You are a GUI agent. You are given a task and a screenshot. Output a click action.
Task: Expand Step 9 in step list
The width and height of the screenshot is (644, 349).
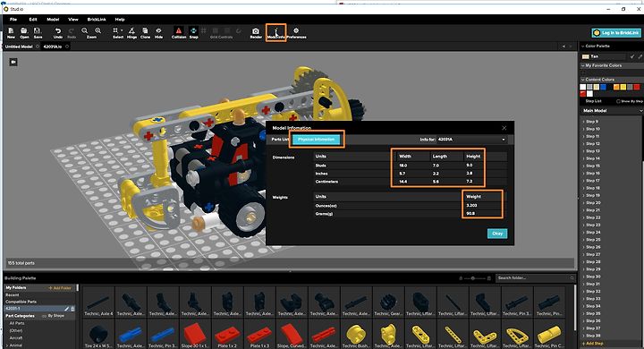pos(583,122)
